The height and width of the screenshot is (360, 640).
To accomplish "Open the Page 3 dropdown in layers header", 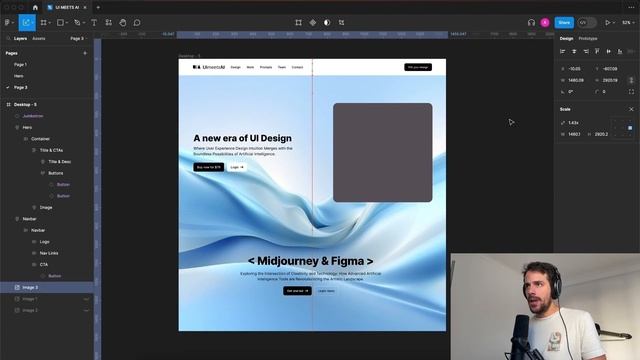I will (79, 38).
